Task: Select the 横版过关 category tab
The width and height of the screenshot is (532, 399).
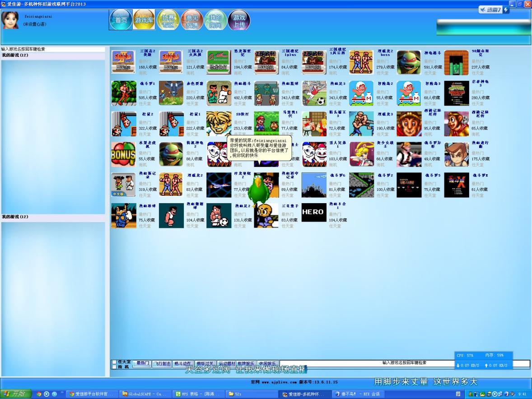Action: tap(205, 363)
